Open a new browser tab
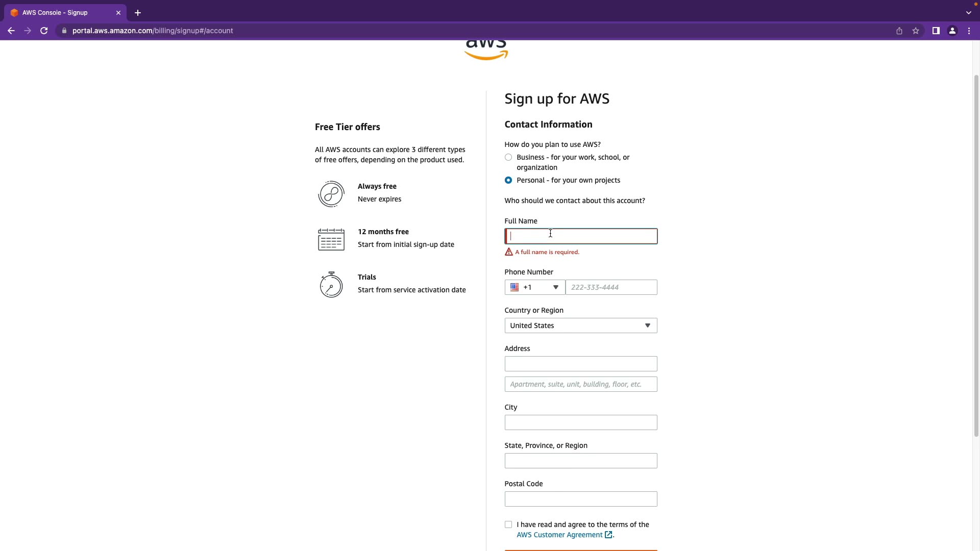Screen dimensions: 980x551 click(x=138, y=13)
